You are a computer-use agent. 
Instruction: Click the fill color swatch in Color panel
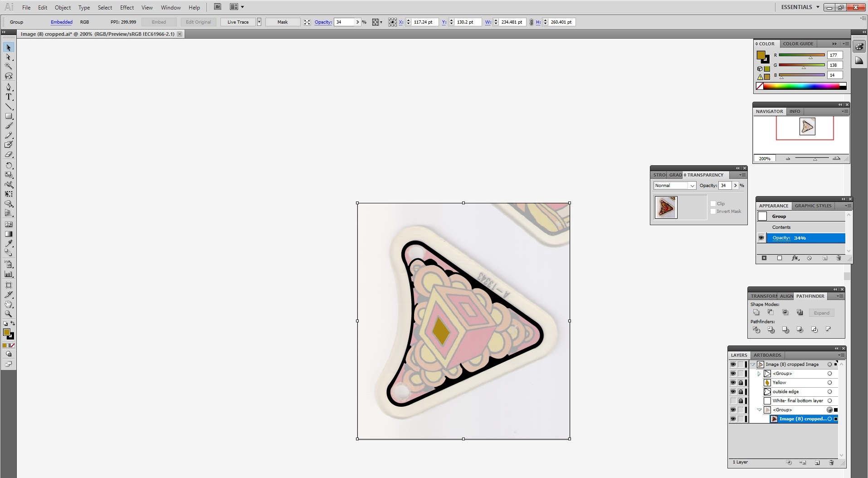[761, 55]
